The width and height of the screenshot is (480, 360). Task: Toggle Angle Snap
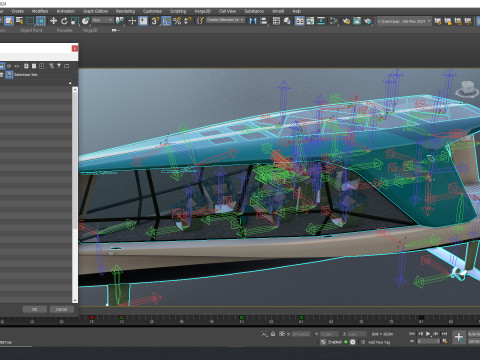(166, 21)
